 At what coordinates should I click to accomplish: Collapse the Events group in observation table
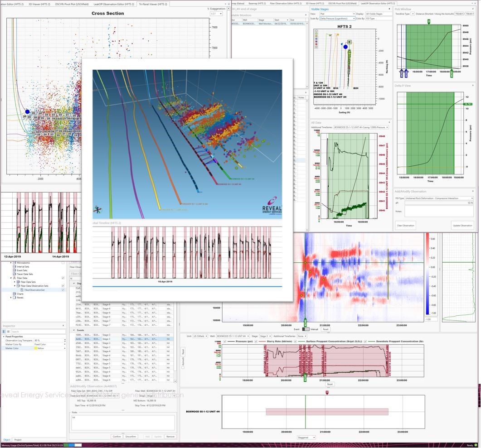74,330
